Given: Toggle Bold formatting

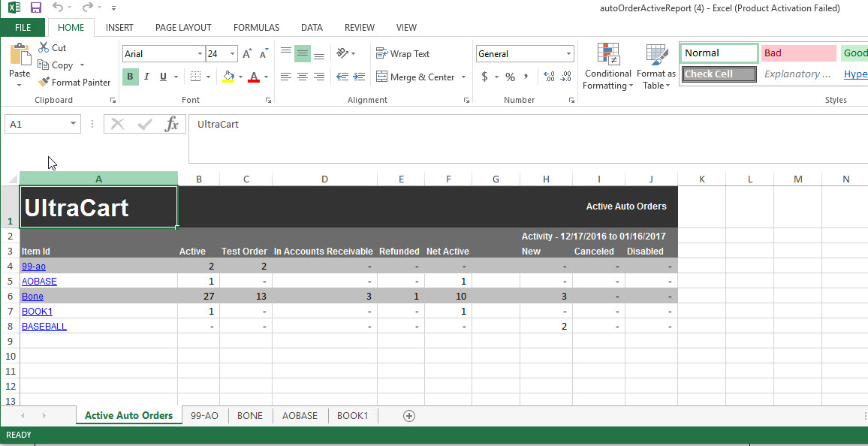Looking at the screenshot, I should pyautogui.click(x=130, y=77).
